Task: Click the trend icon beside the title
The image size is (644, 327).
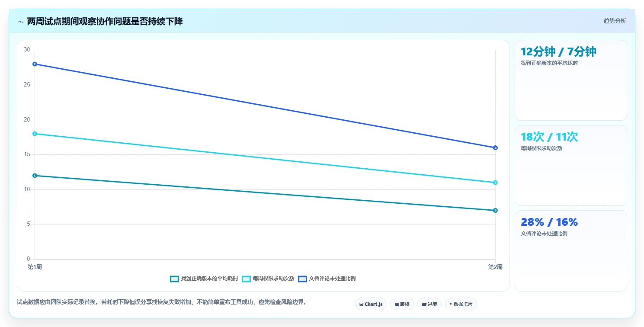Action: click(20, 22)
